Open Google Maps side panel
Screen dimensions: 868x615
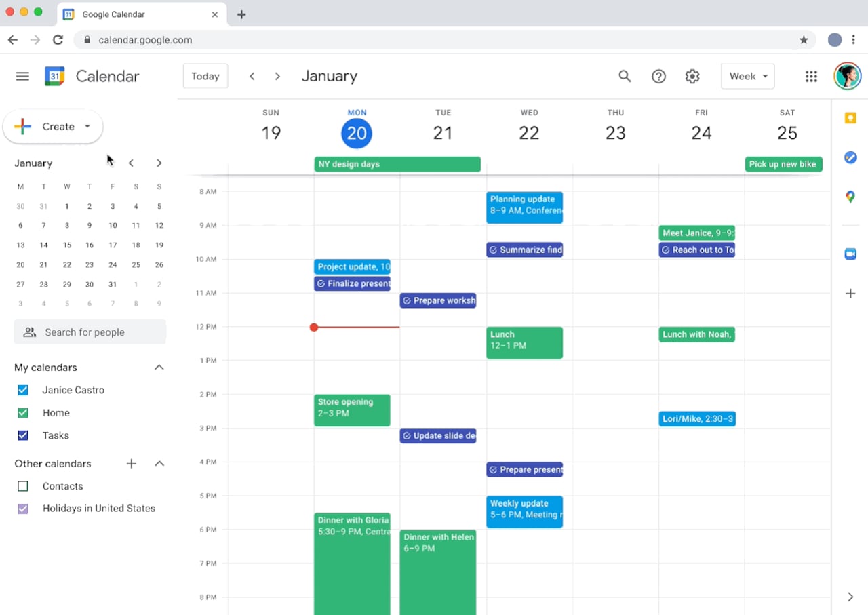pyautogui.click(x=850, y=197)
